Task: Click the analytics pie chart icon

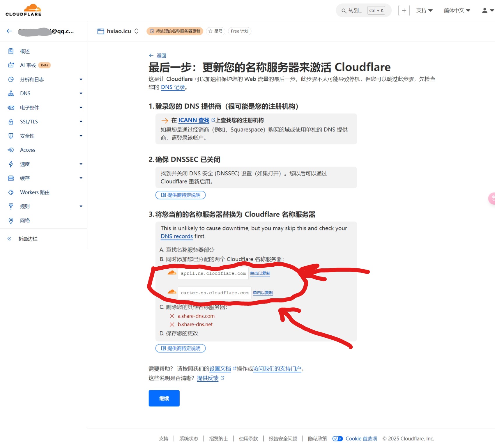Action: [11, 79]
